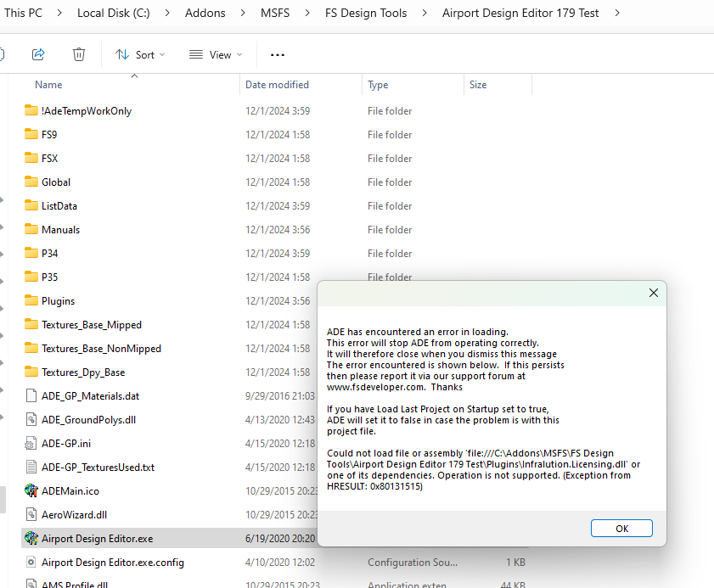The image size is (714, 588).
Task: Open the Sort dropdown
Action: (140, 54)
